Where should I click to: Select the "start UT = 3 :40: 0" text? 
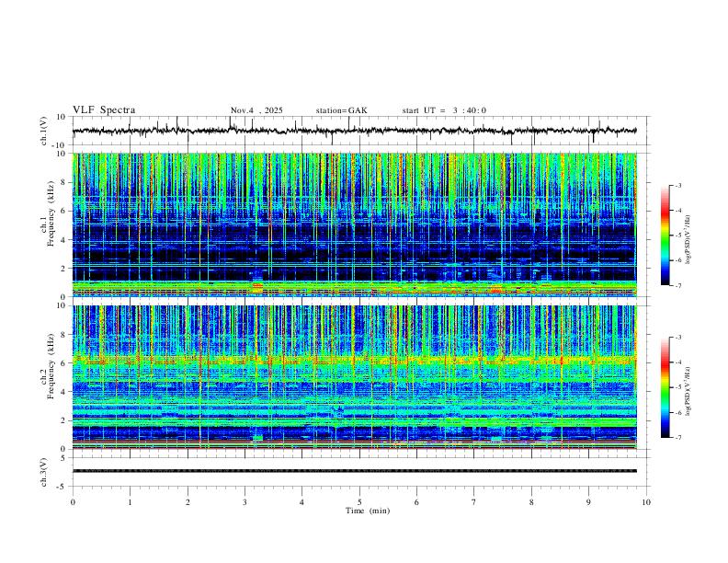coord(444,110)
